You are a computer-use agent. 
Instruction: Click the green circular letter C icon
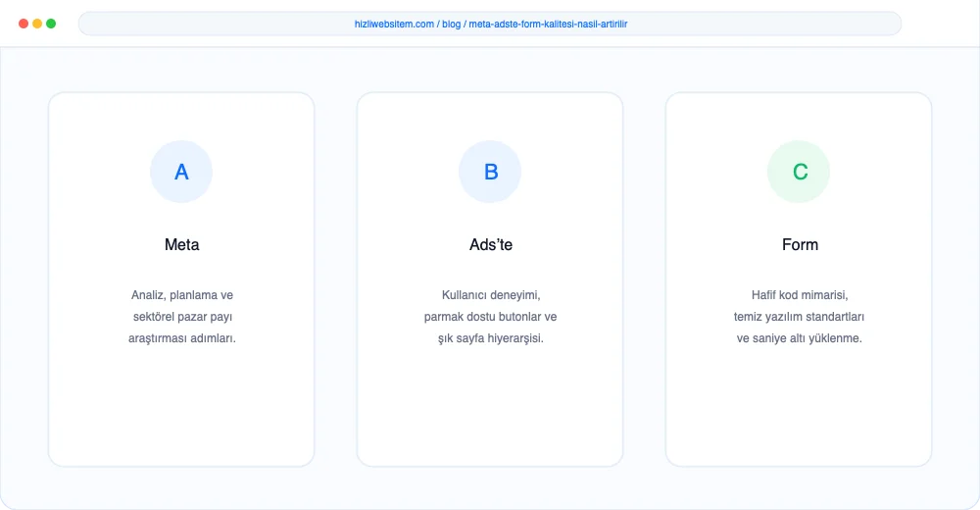tap(799, 172)
